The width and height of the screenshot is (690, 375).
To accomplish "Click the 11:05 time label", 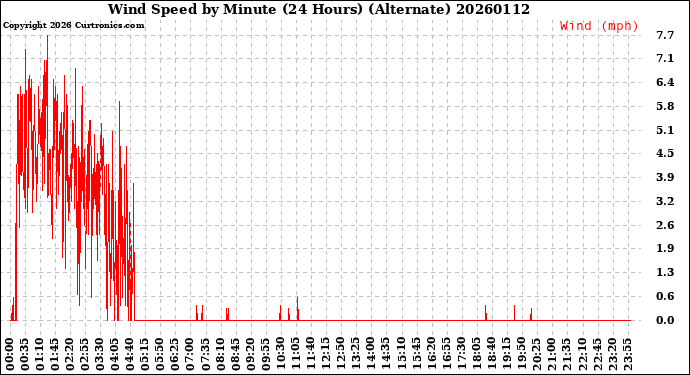I will 296,354.
